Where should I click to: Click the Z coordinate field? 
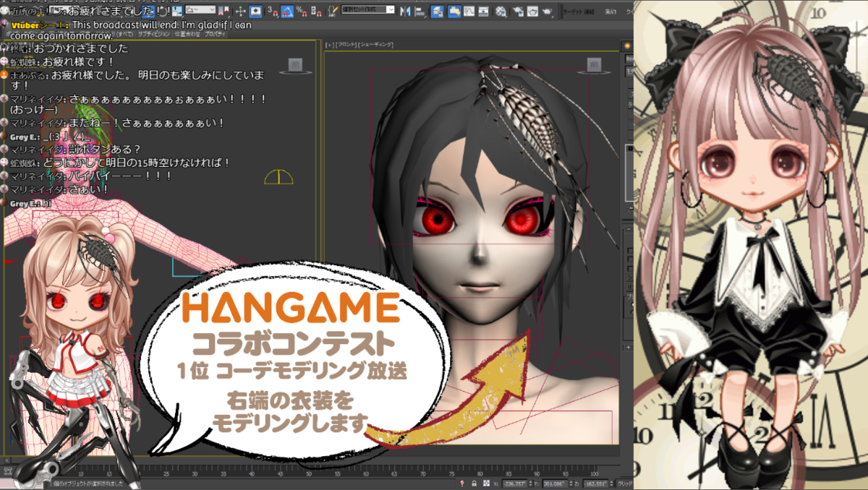click(x=595, y=483)
